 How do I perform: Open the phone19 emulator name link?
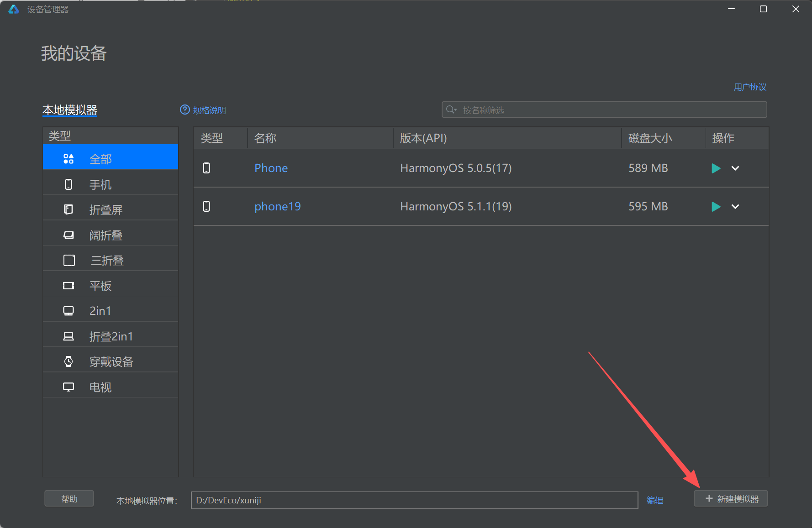coord(278,207)
